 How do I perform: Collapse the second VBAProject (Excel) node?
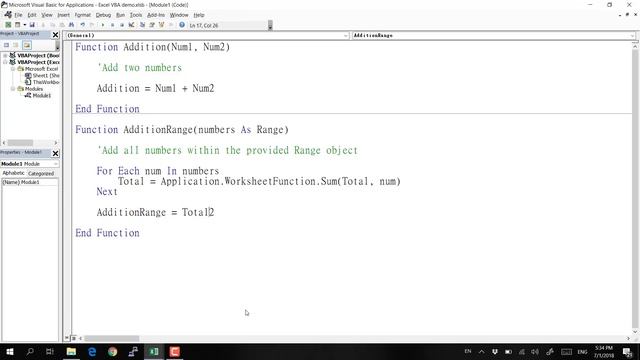[x=5, y=62]
